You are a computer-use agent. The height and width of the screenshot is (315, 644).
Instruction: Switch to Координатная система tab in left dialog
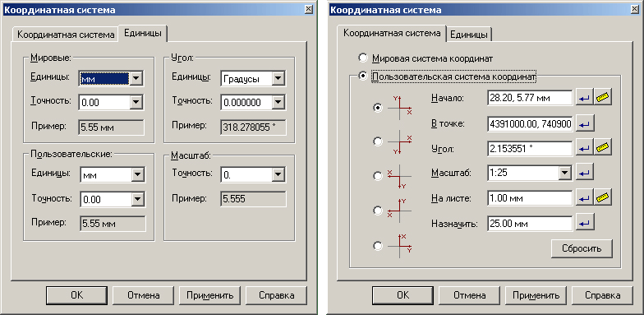point(66,35)
